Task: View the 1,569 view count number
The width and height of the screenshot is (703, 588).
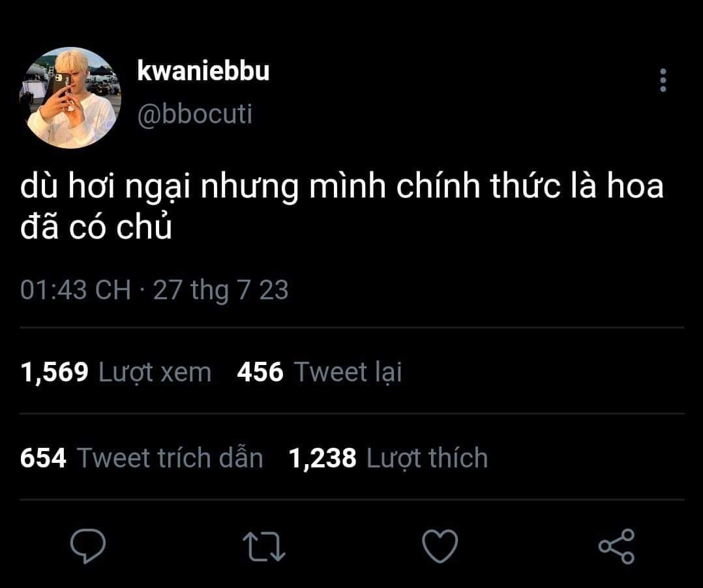Action: (x=54, y=372)
